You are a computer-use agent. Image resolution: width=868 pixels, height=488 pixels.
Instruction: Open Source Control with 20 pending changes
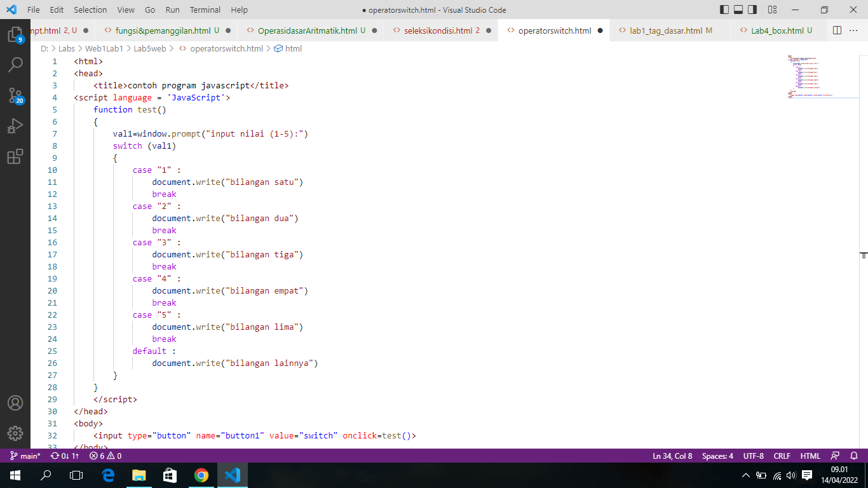[x=16, y=95]
